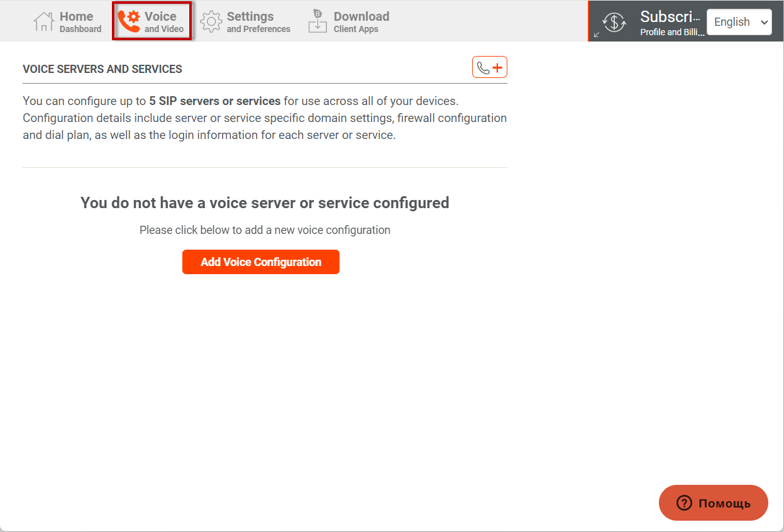Click the small diagonal arrows icon

(597, 34)
